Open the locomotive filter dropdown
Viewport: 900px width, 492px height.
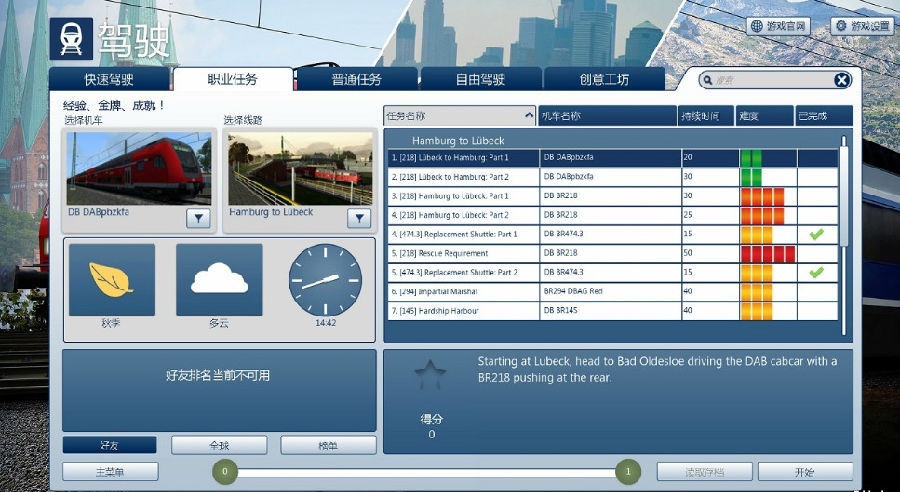click(198, 218)
